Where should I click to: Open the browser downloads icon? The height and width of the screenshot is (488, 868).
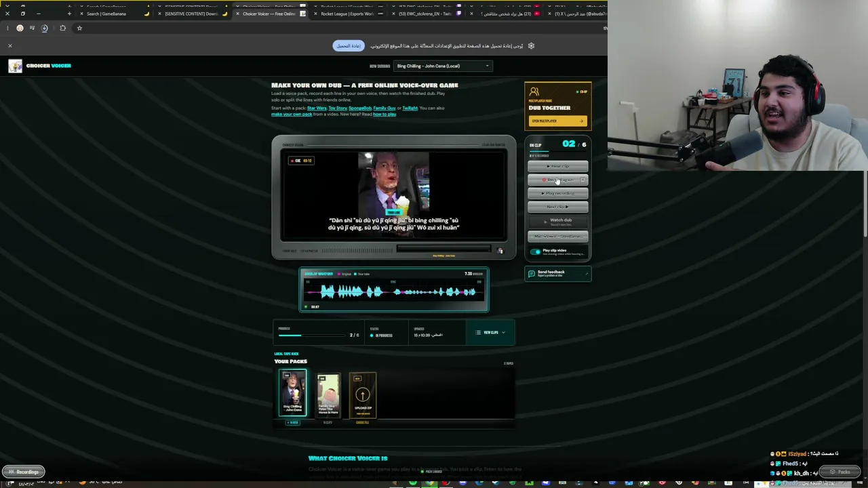tap(44, 28)
